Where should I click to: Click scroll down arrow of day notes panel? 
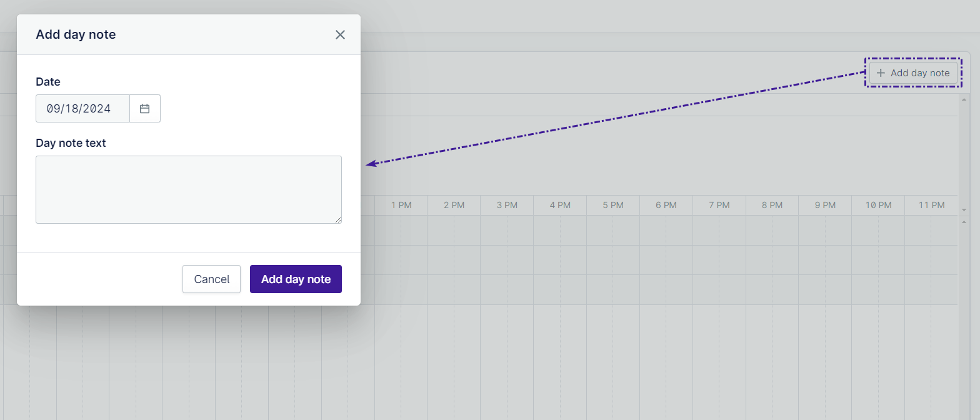(964, 210)
